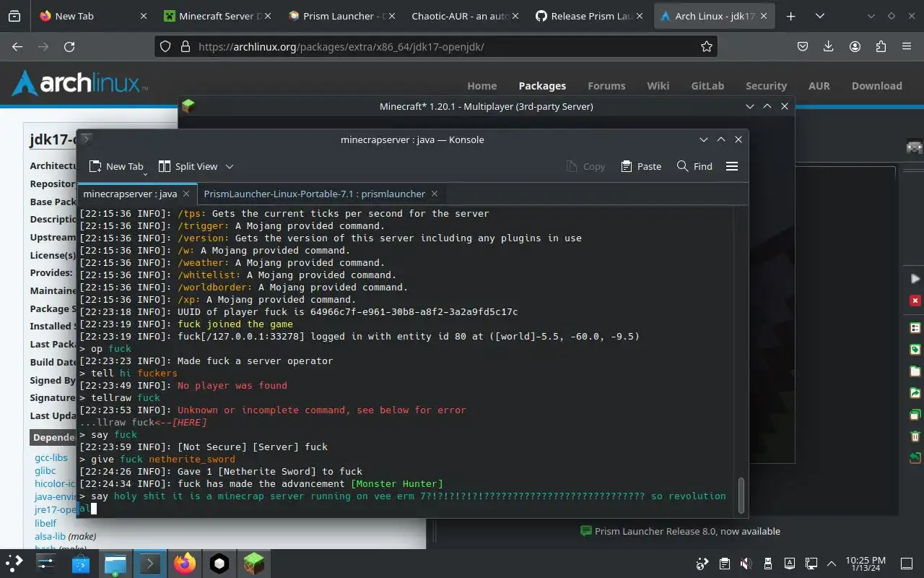Edit instance via Prism Launcher checklist icon

coord(915,327)
